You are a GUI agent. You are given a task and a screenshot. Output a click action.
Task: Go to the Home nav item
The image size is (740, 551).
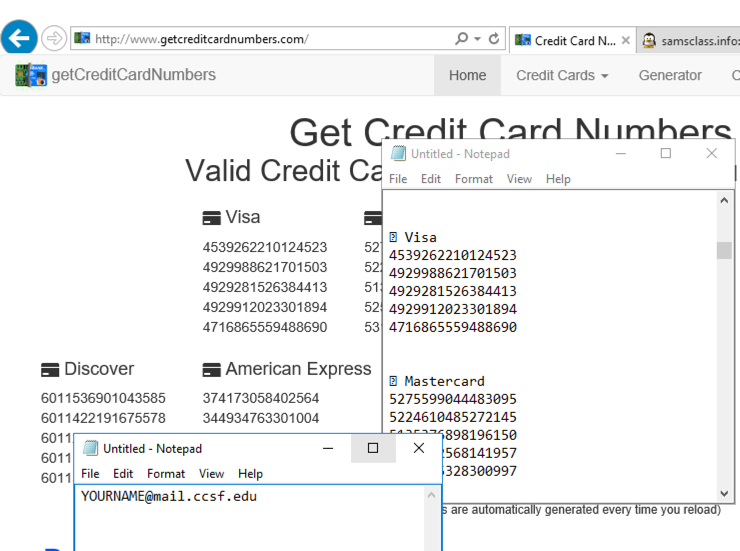coord(467,75)
